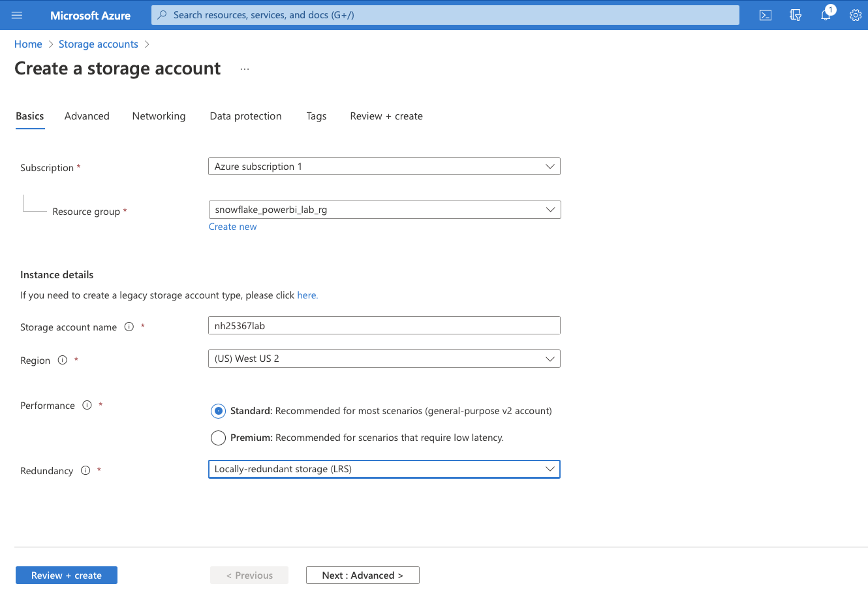Screen dimensions: 868x597
Task: Open Directories and subscriptions filter icon
Action: pyautogui.click(x=796, y=15)
